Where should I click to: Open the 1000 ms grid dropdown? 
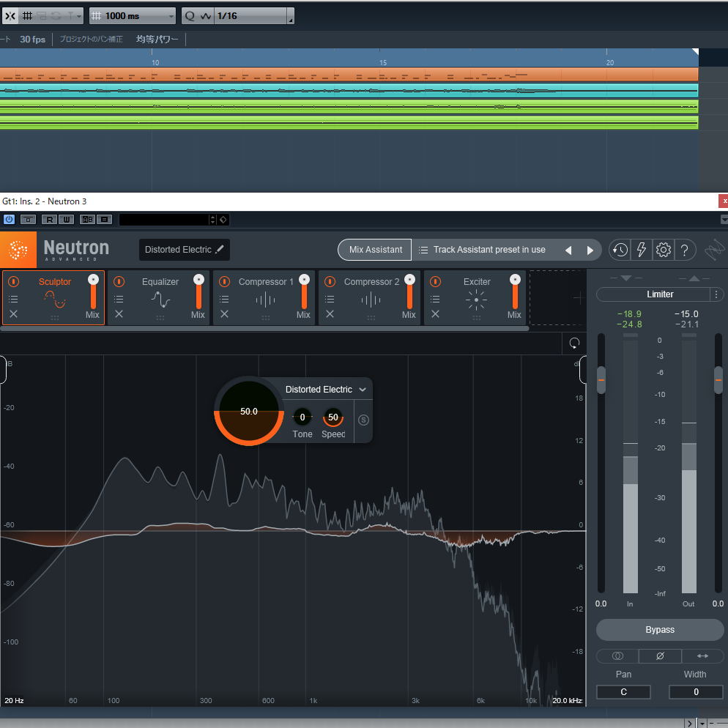click(x=133, y=16)
